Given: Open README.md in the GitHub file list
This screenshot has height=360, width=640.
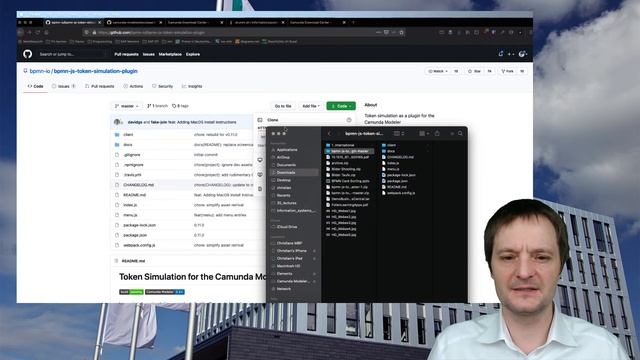Looking at the screenshot, I should [x=134, y=195].
